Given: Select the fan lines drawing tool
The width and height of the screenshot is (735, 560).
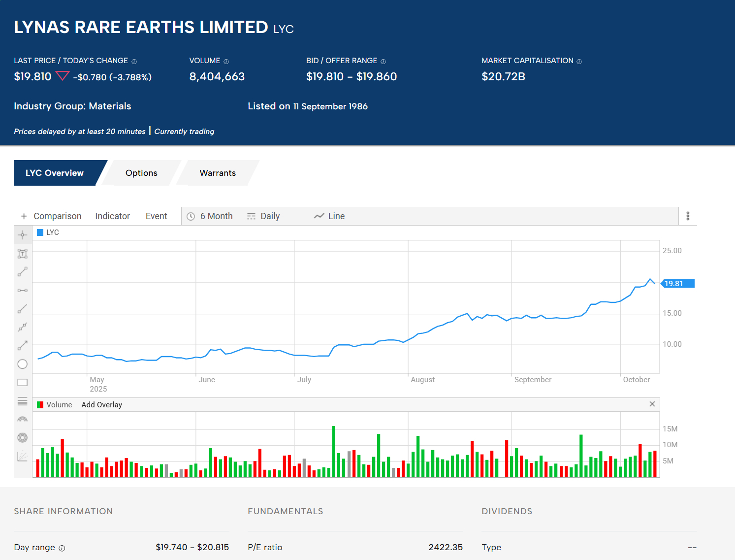Looking at the screenshot, I should click(23, 456).
